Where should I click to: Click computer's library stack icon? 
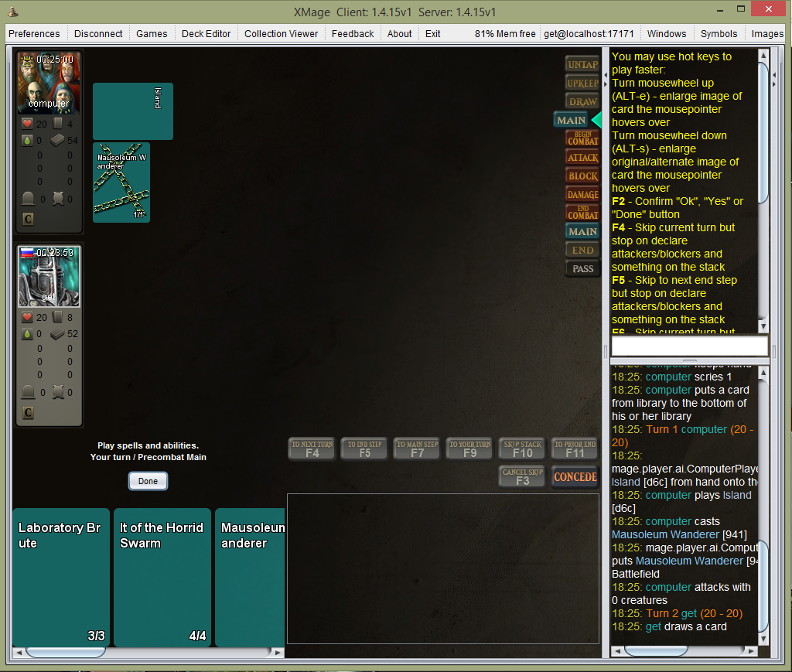(x=57, y=140)
